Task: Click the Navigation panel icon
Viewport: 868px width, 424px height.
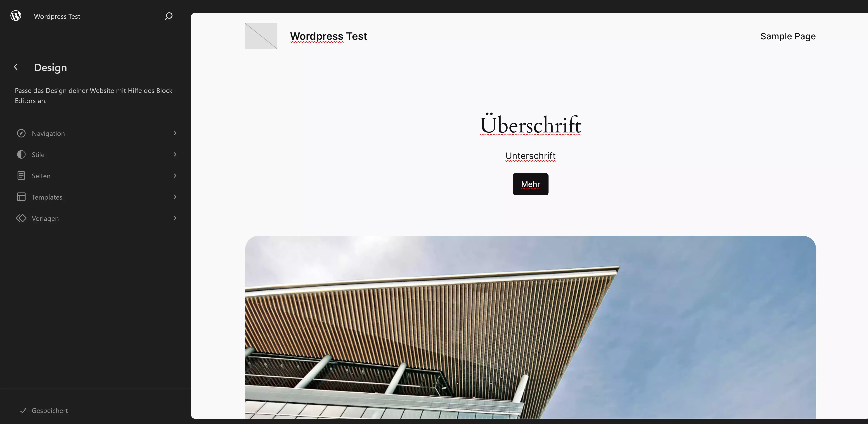Action: point(21,133)
